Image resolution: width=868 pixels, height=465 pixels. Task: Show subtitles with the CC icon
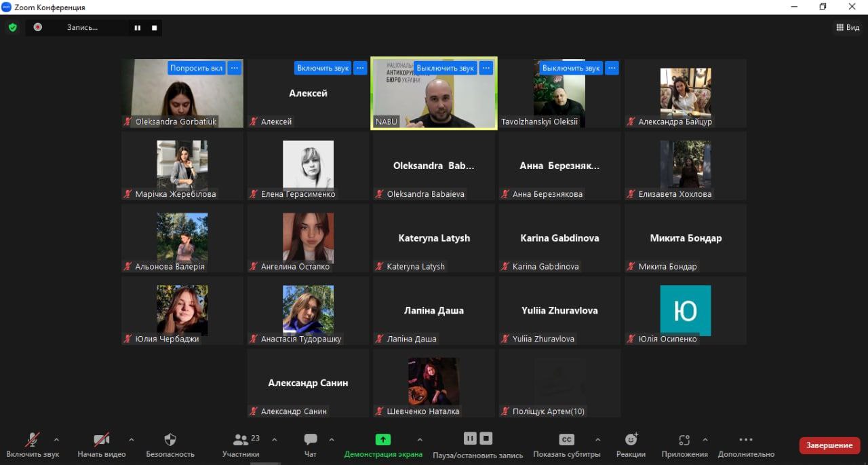[566, 440]
